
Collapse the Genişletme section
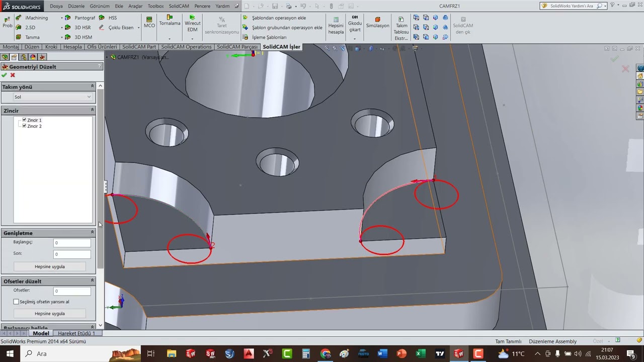click(92, 232)
